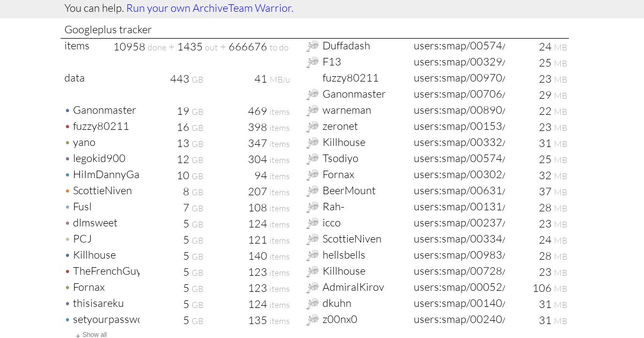Viewport: 644px width, 338px height.
Task: Select ScottieNiven in the 8 GB leaderboard row
Action: pos(103,190)
